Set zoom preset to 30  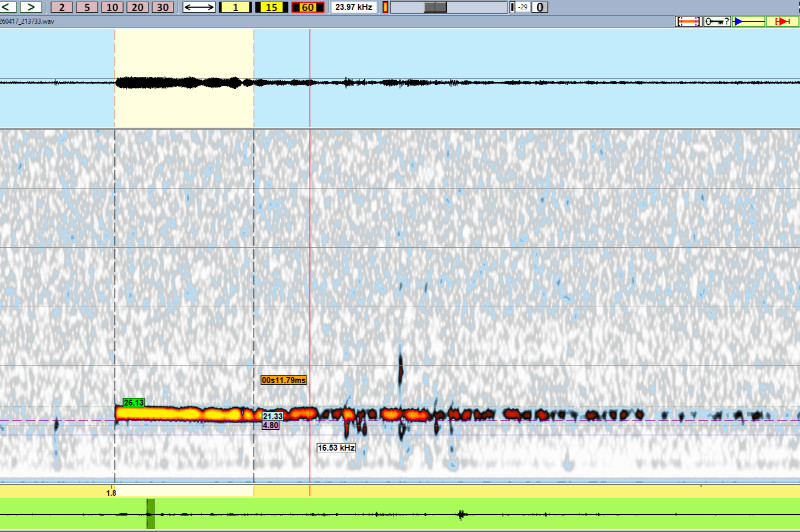click(x=162, y=7)
